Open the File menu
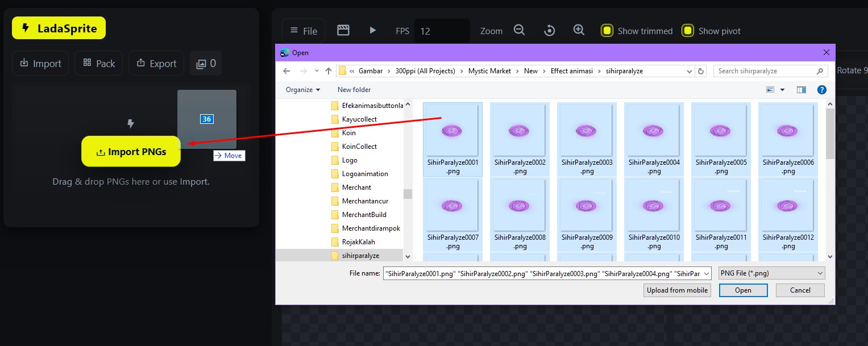 click(x=304, y=30)
